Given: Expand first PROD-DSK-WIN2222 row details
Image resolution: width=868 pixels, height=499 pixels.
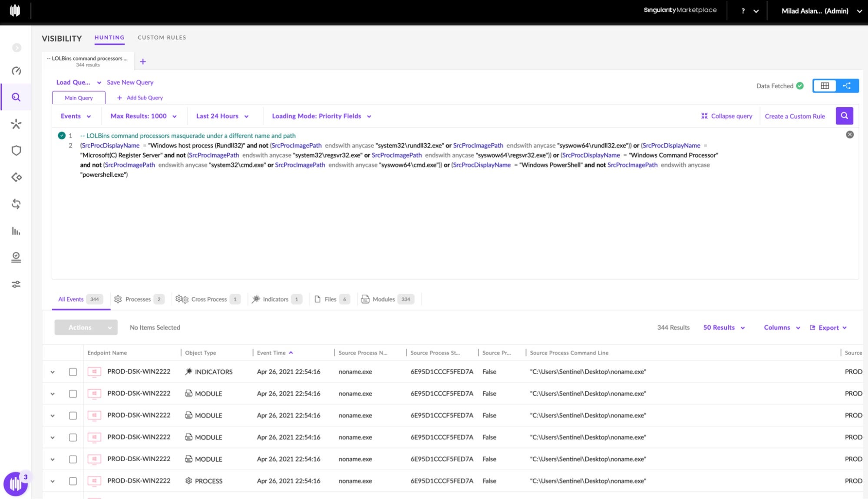Looking at the screenshot, I should (53, 372).
